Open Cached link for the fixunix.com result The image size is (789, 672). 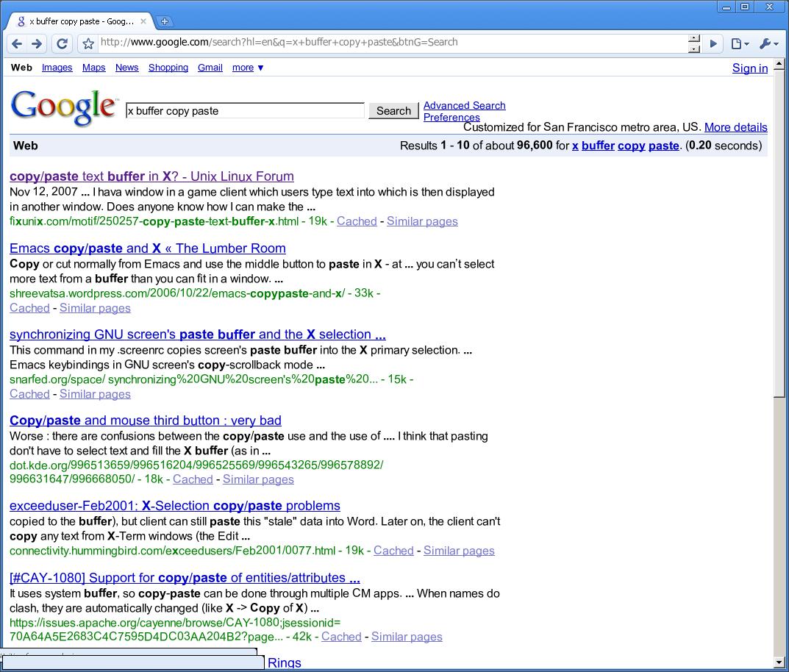click(x=357, y=221)
